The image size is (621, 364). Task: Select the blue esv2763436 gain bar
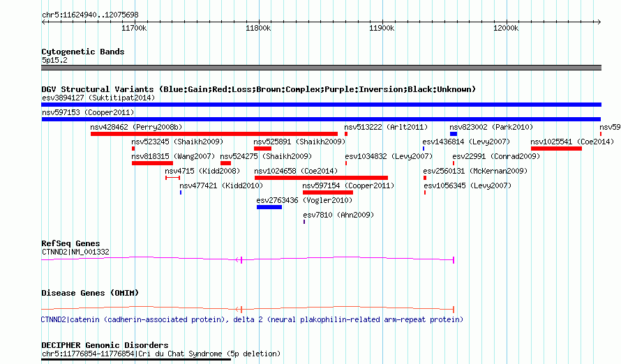(x=269, y=207)
